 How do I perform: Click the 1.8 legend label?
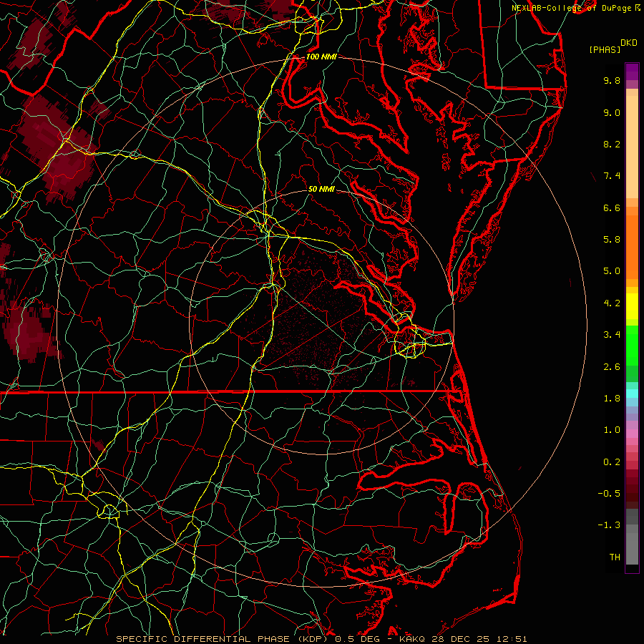point(612,399)
